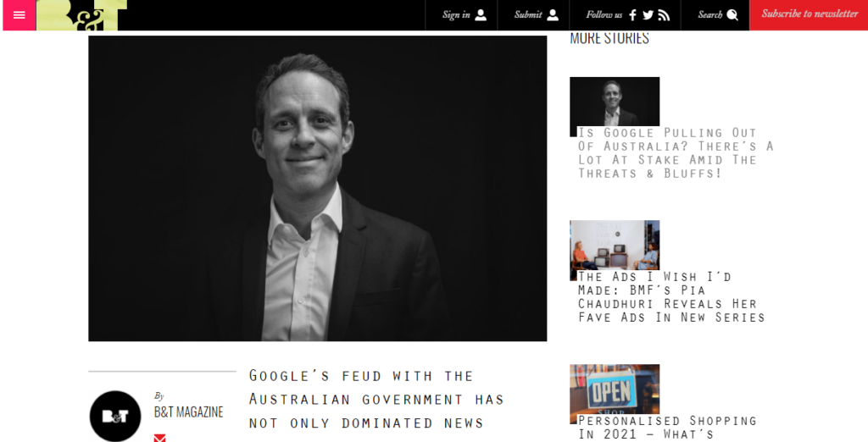Open the RSS feed icon

pyautogui.click(x=664, y=15)
